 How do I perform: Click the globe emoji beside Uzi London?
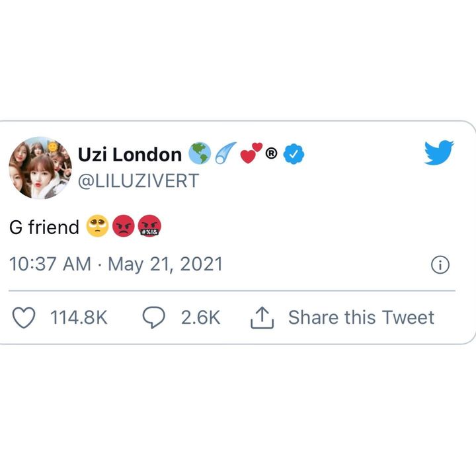pos(199,154)
